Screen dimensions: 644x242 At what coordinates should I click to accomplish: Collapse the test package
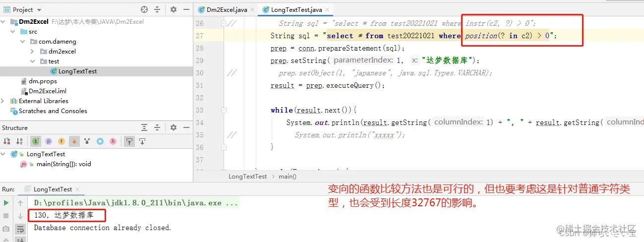coord(32,61)
